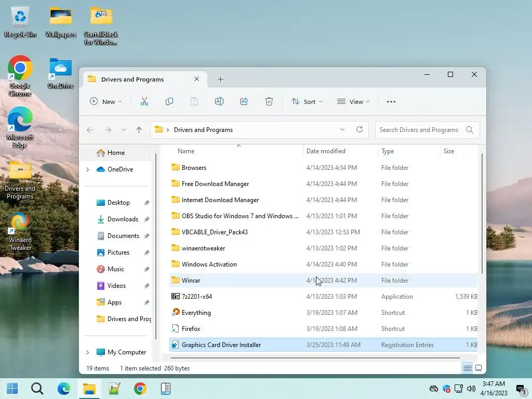Select the Browsers folder row
The width and height of the screenshot is (532, 399).
coord(323,168)
